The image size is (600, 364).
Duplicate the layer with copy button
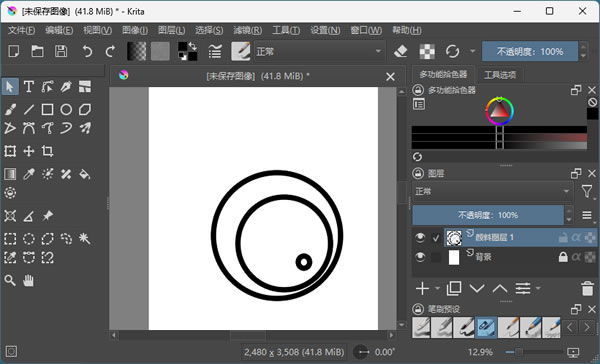(454, 289)
